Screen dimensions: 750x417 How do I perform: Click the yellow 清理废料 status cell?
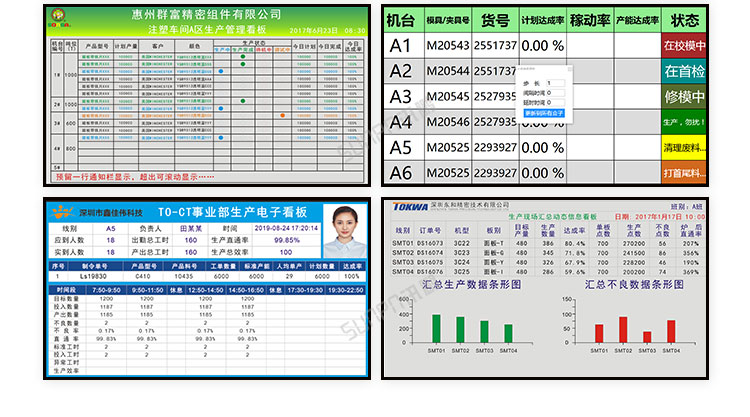click(x=684, y=147)
